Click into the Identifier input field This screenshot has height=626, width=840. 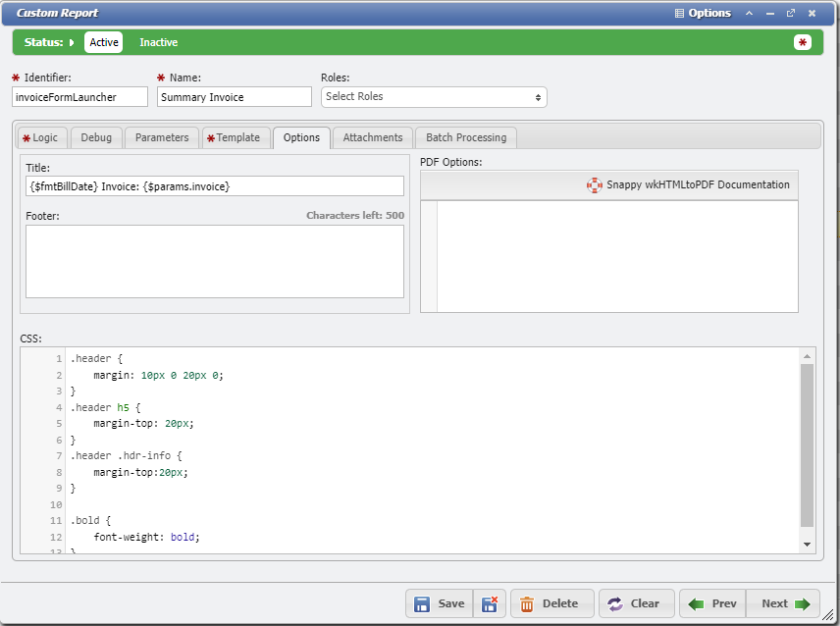coord(79,96)
